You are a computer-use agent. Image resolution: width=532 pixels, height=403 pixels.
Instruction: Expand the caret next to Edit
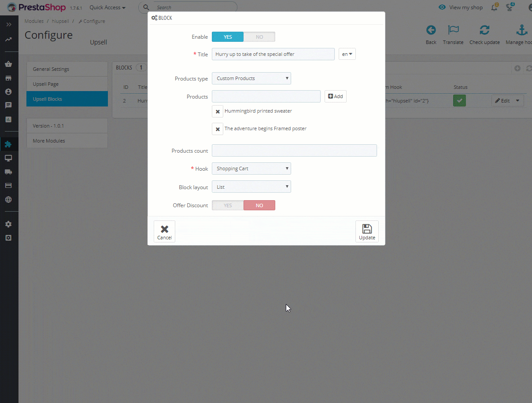click(518, 101)
